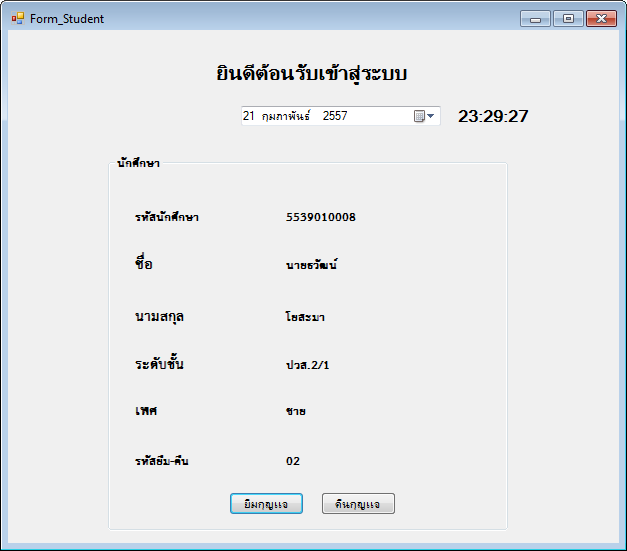This screenshot has height=551, width=627.
Task: Minimize the Form_Student window
Action: pos(535,19)
